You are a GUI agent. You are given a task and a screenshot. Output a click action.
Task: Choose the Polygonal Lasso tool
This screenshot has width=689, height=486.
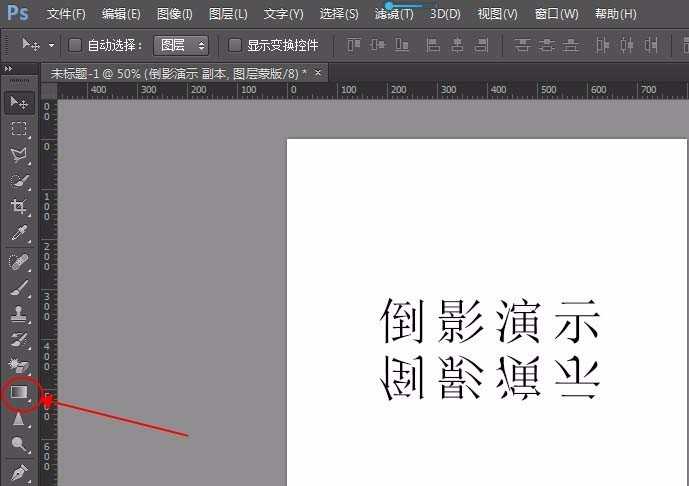coord(19,155)
